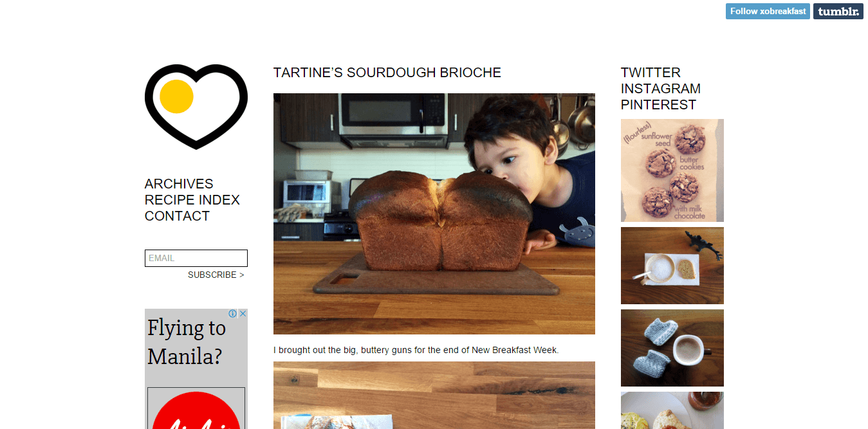Open the sunflower seed butter cookies thumbnail
Screen dimensions: 868x429
(x=672, y=170)
